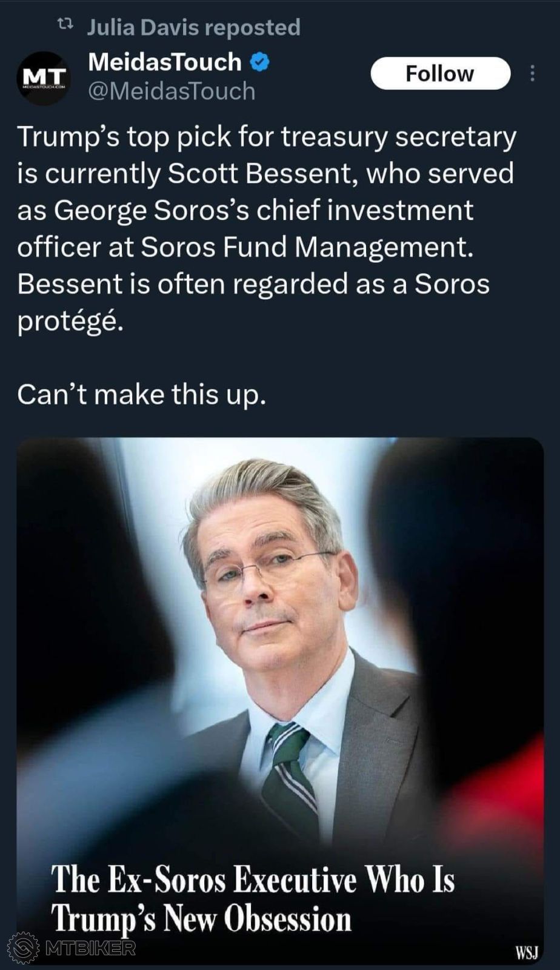This screenshot has width=560, height=970.
Task: Toggle following by pressing Follow
Action: coord(441,73)
